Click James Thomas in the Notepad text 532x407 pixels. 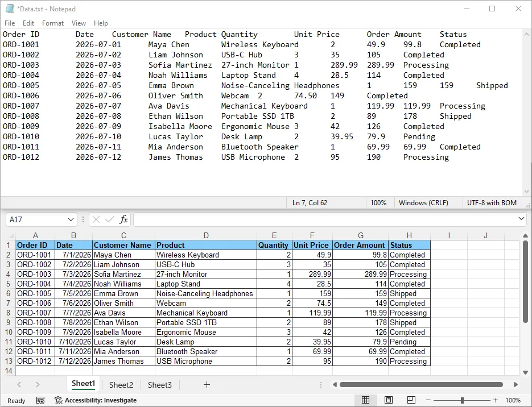[x=175, y=157]
